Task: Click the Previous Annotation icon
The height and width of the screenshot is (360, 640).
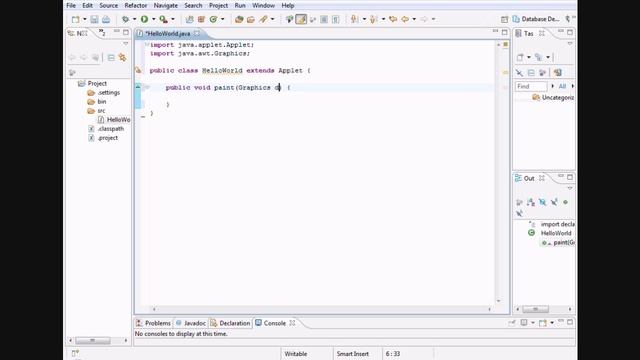Action: coord(373,19)
